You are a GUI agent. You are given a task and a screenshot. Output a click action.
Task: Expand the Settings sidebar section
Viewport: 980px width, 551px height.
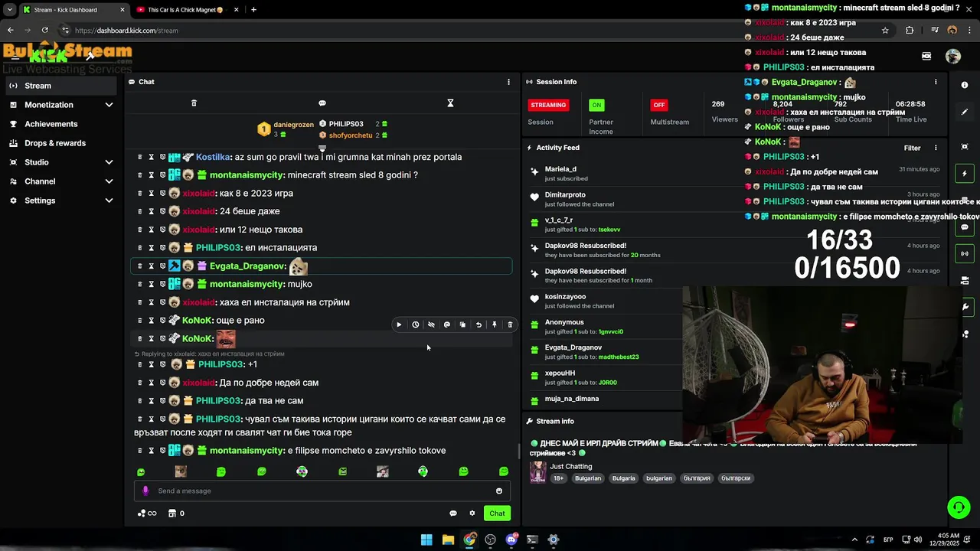[x=61, y=201]
